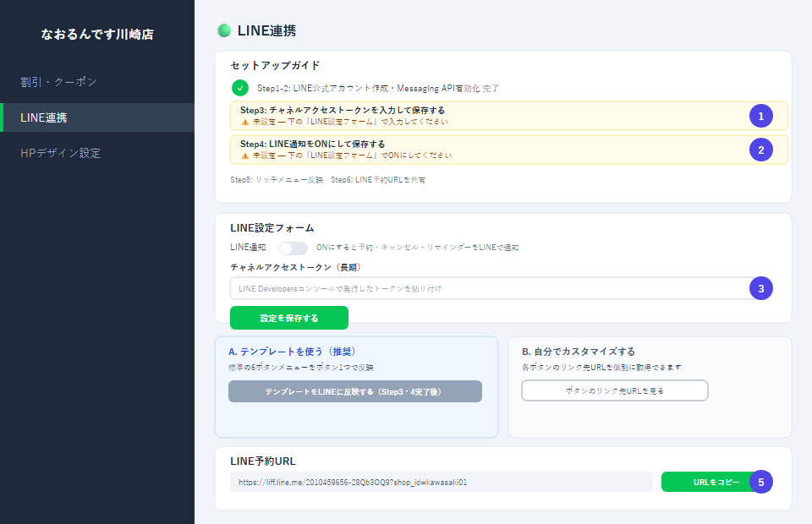Open HPデザイン設定 in the sidebar

60,153
